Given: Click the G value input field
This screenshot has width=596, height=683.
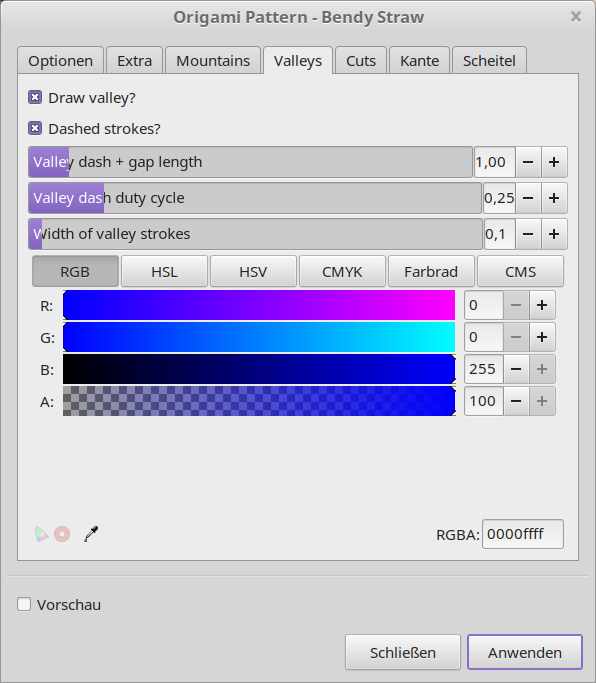Looking at the screenshot, I should 484,337.
